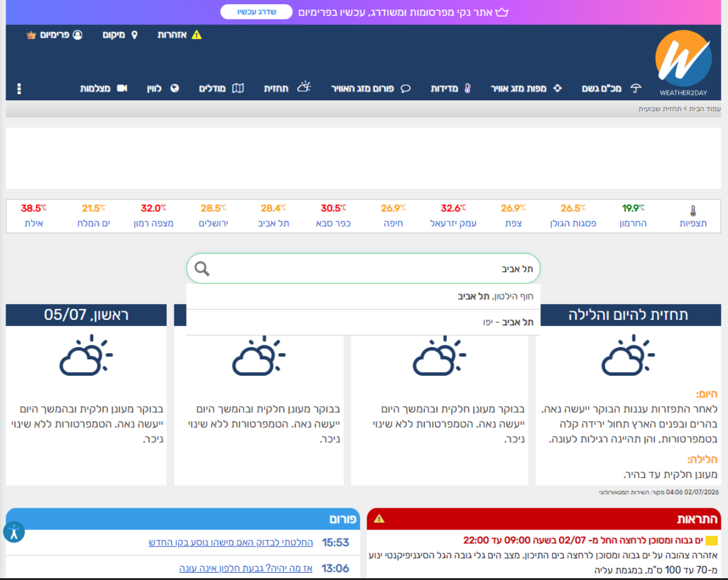728x580 pixels.
Task: Select ים המלח 21.5° observation
Action: (94, 216)
